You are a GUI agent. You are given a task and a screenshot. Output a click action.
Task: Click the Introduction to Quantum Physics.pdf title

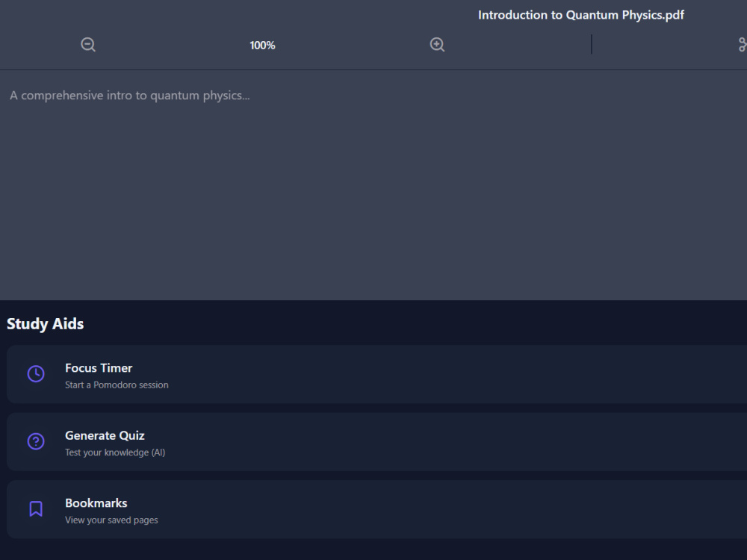tap(580, 15)
